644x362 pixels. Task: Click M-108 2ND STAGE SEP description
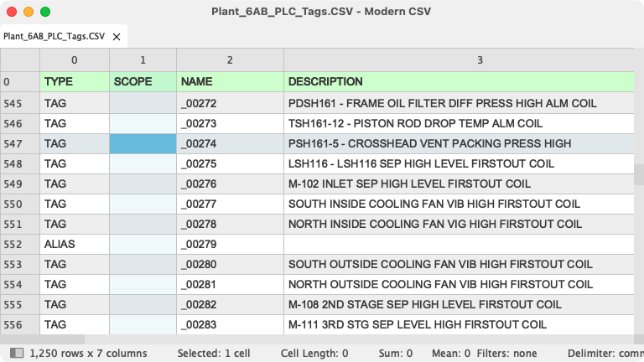[x=459, y=304]
